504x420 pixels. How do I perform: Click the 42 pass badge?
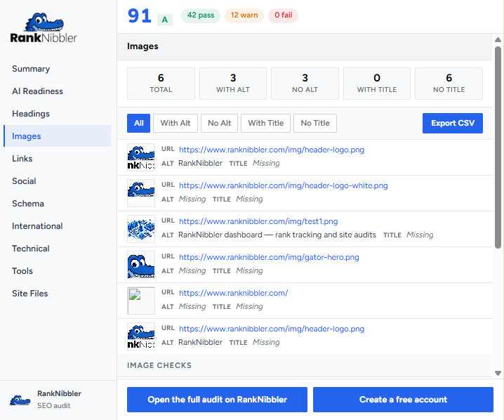pos(201,15)
